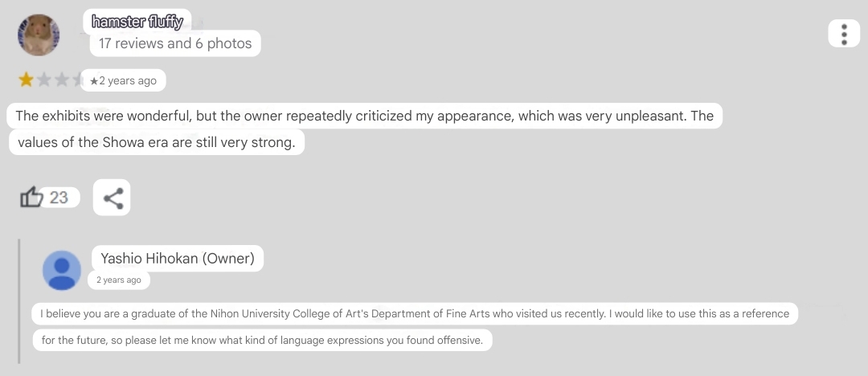Select the line "values of the Showa era"

coord(158,142)
